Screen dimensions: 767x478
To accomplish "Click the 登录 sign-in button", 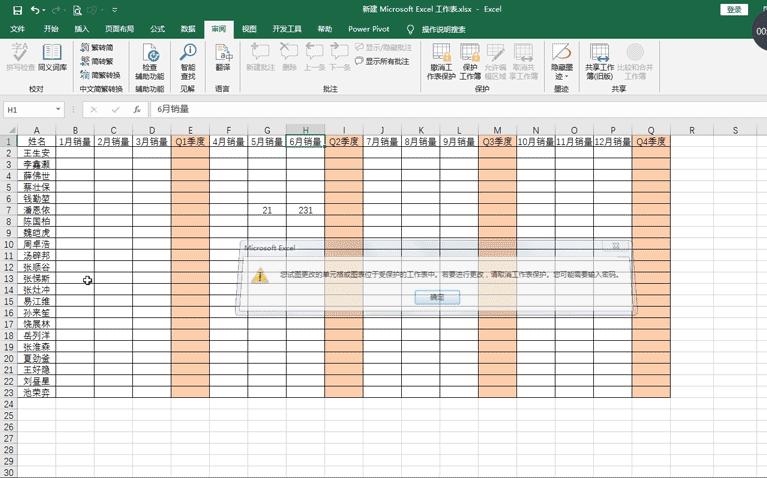I will [734, 9].
